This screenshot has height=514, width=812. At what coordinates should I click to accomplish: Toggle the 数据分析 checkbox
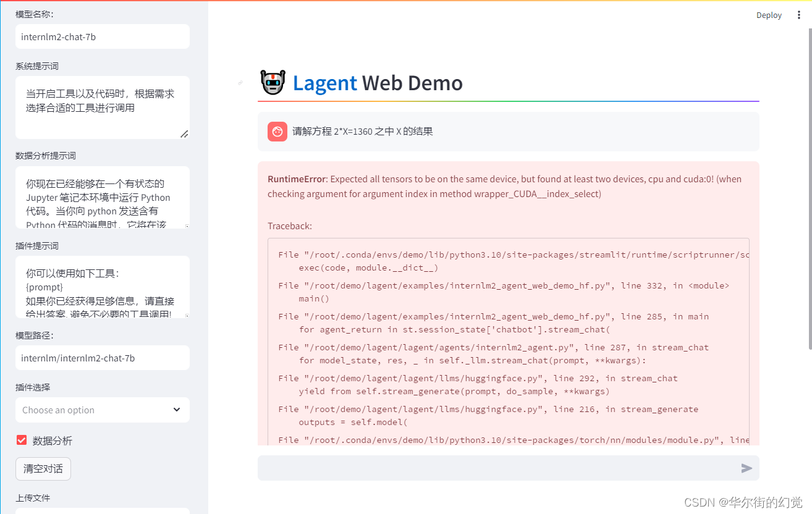(22, 440)
